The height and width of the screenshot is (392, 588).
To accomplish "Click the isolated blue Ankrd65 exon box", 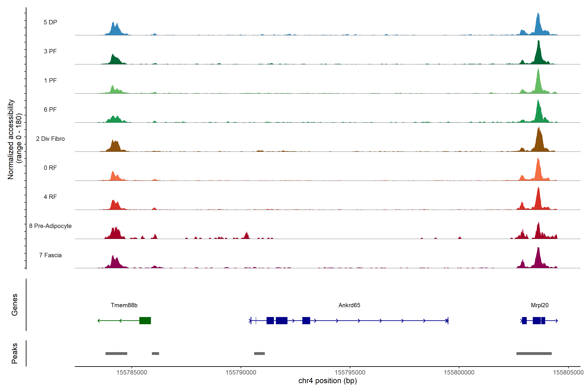I will tap(306, 320).
